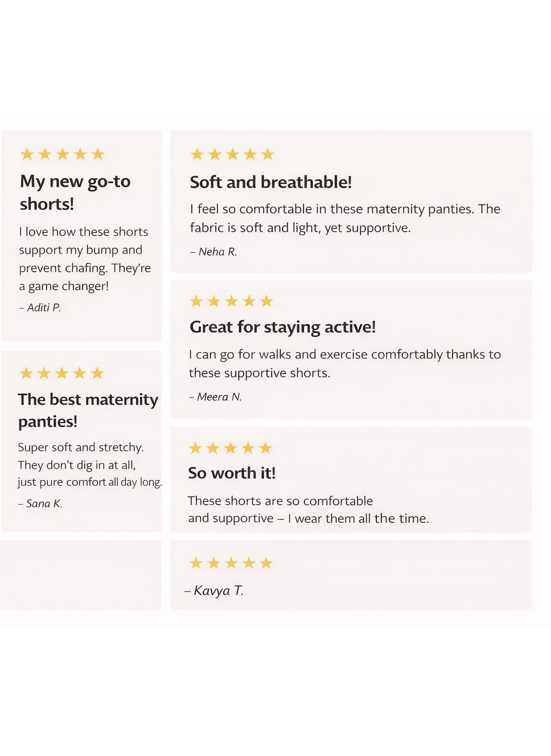This screenshot has height=756, width=551.
Task: Click reviewer name Aditi P.
Action: (x=44, y=307)
